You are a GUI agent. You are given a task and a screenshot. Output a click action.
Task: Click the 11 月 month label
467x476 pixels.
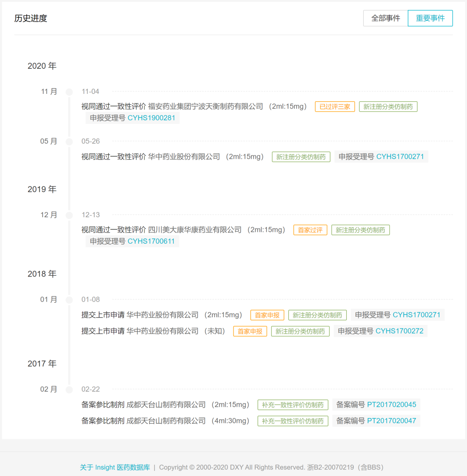tap(49, 91)
